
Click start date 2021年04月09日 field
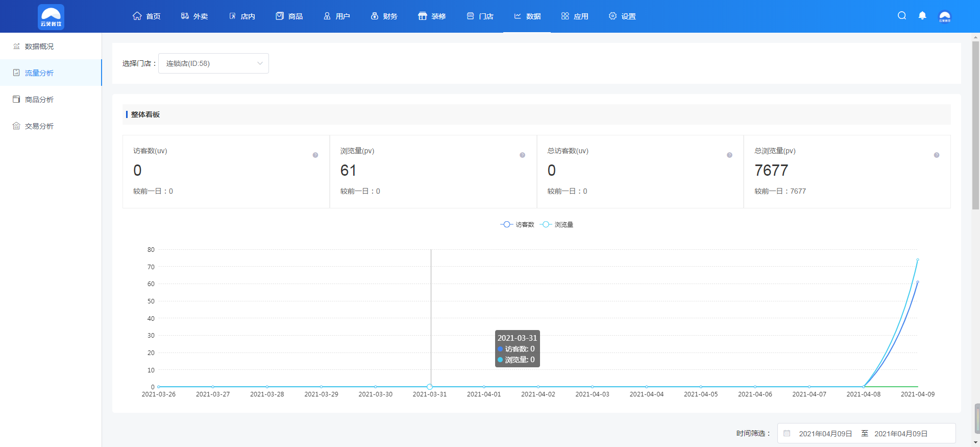pos(825,434)
